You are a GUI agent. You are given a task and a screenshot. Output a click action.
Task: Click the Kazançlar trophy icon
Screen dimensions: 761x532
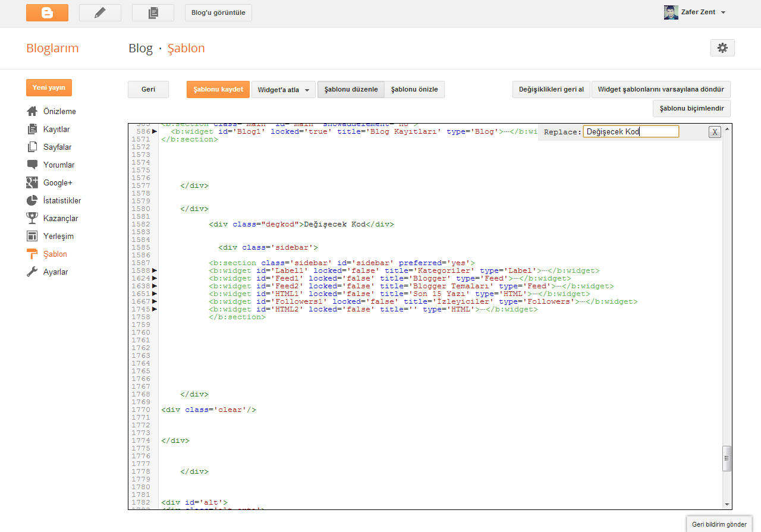32,218
